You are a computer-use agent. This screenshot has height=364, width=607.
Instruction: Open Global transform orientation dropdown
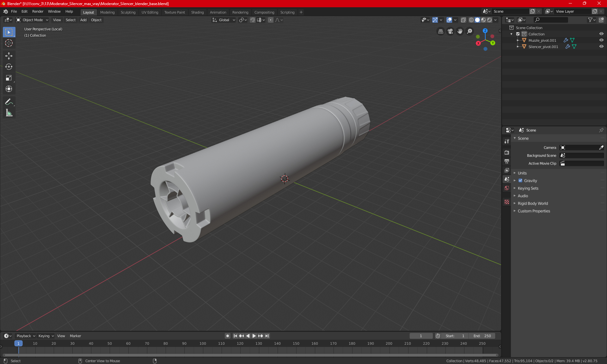224,20
